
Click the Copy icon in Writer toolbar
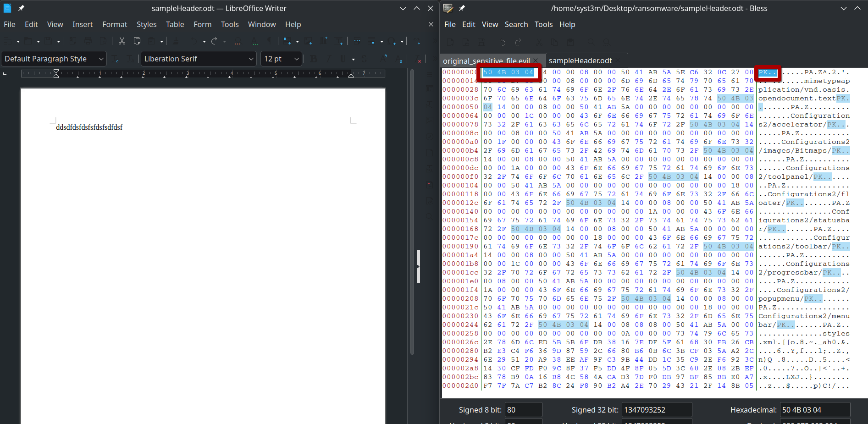point(137,41)
